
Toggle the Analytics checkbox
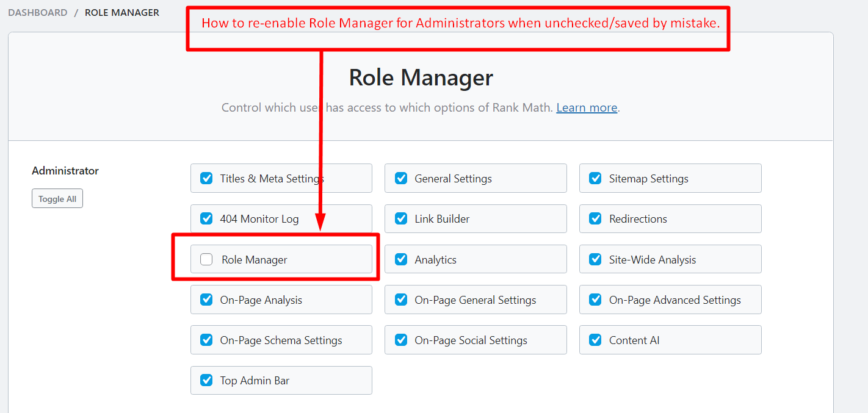tap(401, 259)
